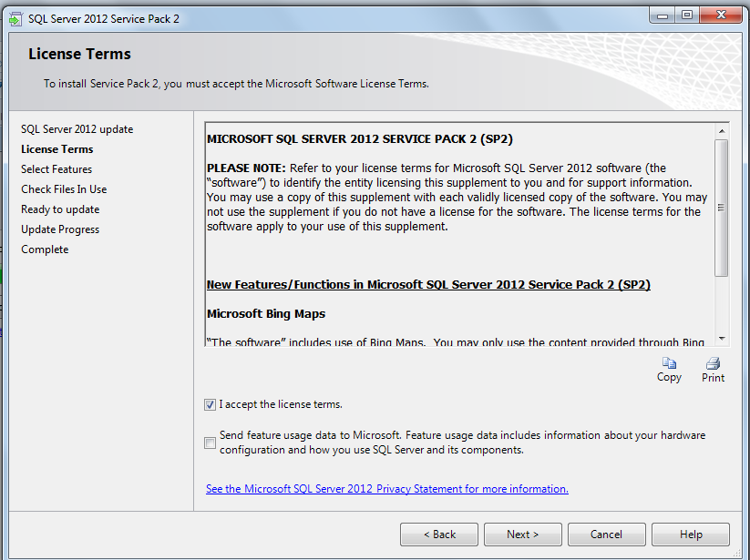Close the SQL Server 2012 Service Pack 2 window
The height and width of the screenshot is (560, 750).
click(x=721, y=15)
